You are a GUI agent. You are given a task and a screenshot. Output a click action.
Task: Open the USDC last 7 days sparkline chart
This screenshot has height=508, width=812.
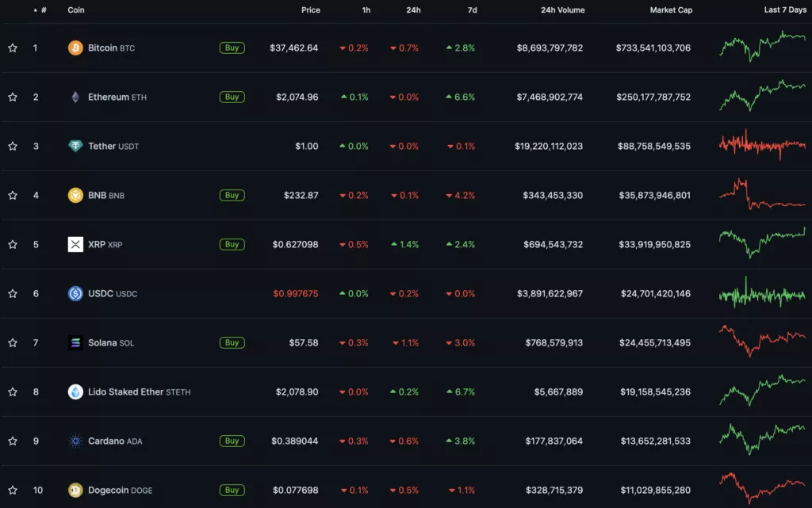click(762, 293)
